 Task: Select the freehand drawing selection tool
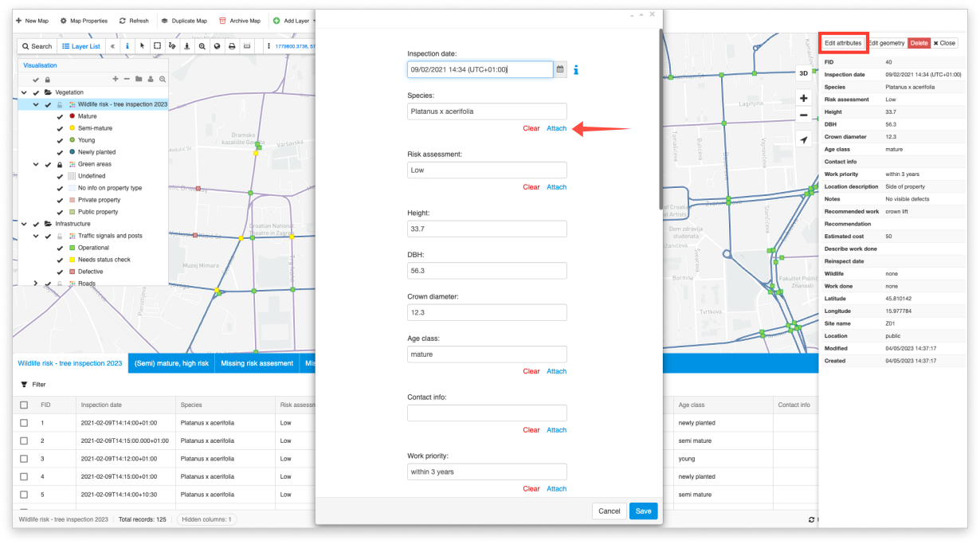(172, 46)
